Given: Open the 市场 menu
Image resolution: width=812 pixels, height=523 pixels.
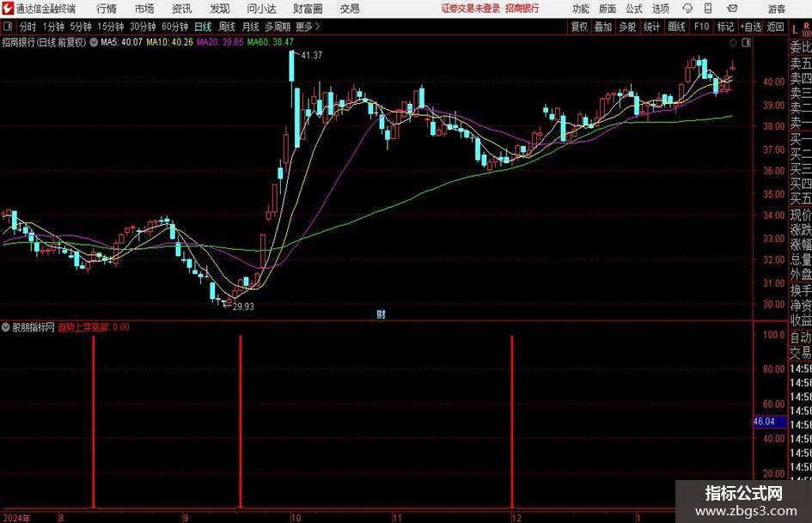Looking at the screenshot, I should coord(144,9).
